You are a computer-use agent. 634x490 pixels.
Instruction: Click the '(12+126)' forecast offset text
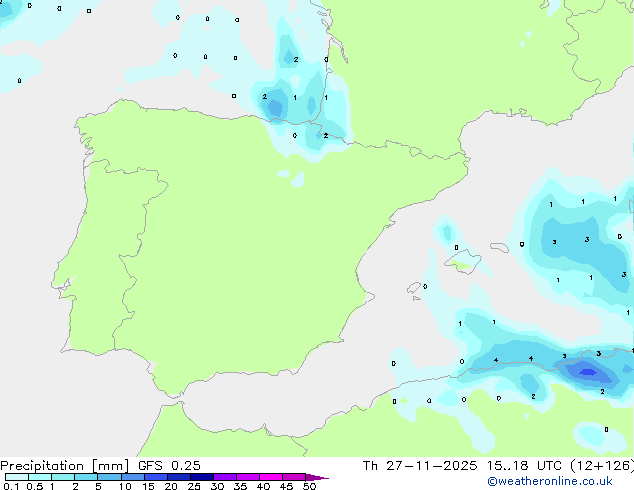pyautogui.click(x=602, y=466)
